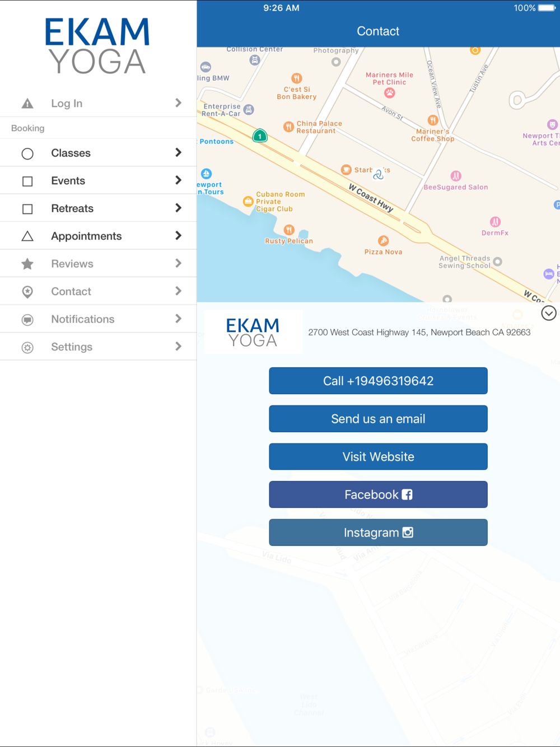Tap the Pizza Nova map pin
The height and width of the screenshot is (747, 560).
[x=384, y=241]
